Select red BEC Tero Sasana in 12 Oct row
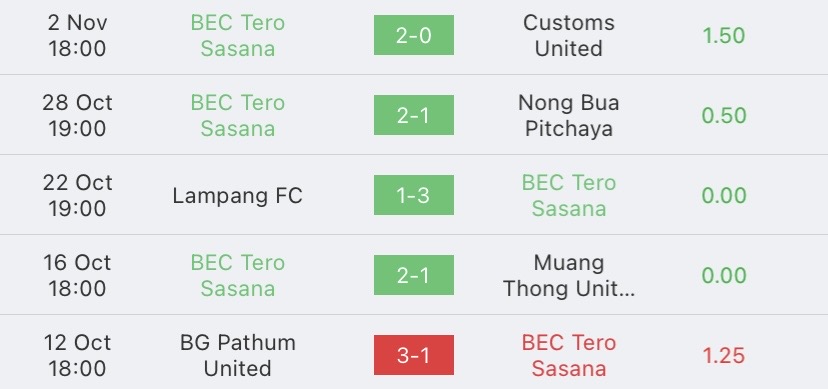This screenshot has width=828, height=389. tap(569, 355)
